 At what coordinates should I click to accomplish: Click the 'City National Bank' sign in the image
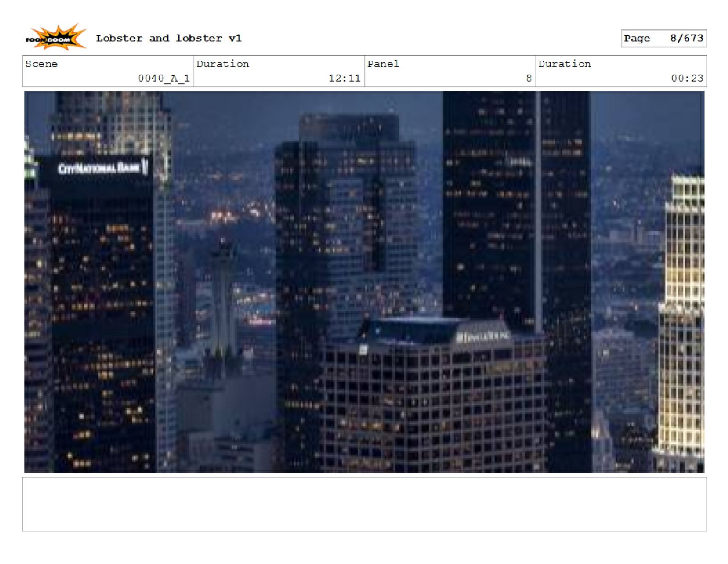point(102,167)
